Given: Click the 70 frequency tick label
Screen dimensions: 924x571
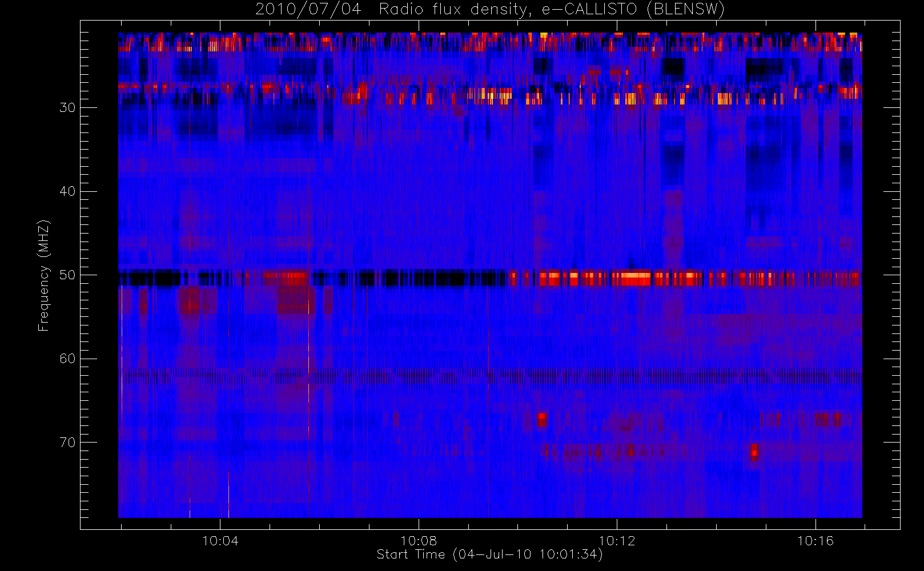Looking at the screenshot, I should click(x=67, y=443).
